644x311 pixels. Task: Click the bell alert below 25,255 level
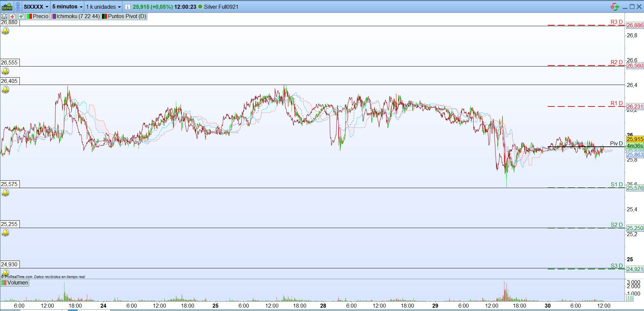[5, 233]
